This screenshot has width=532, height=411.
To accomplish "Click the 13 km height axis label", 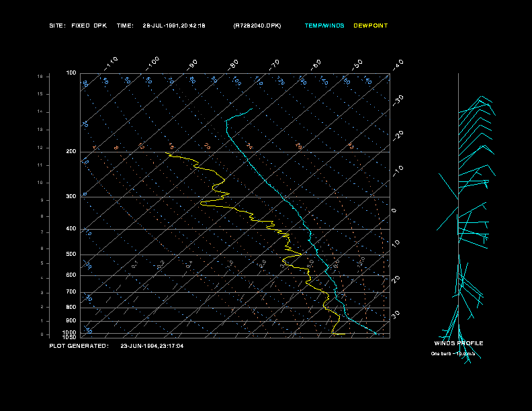I will coord(40,130).
